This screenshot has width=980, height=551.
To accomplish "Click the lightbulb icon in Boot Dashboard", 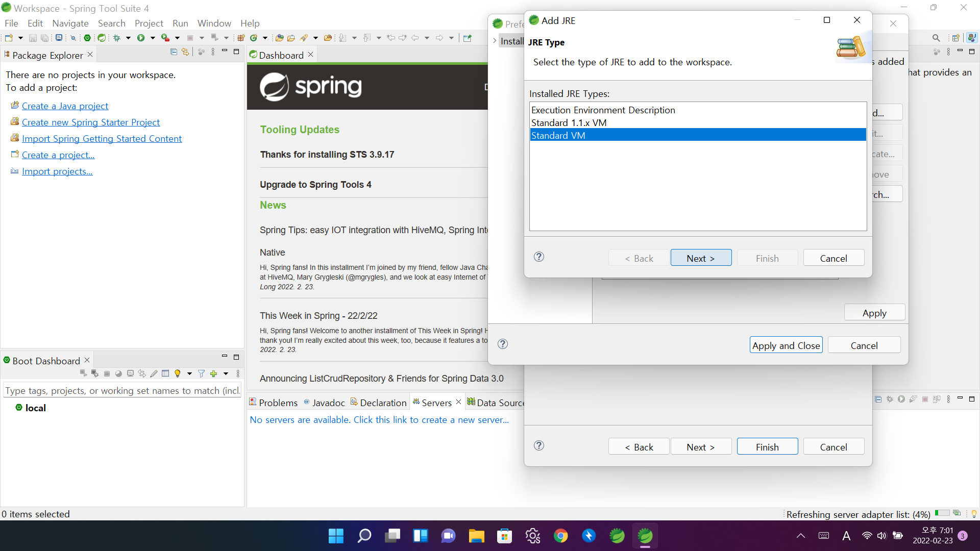I will (178, 373).
